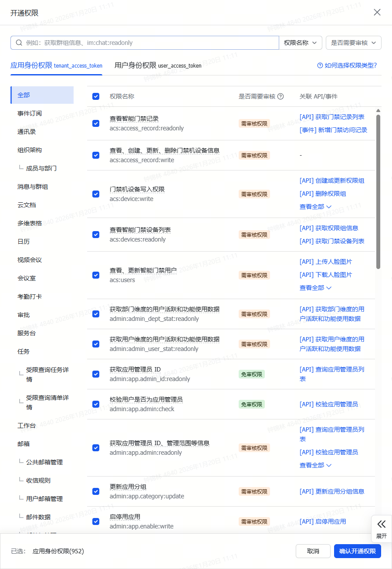
Task: Select 云文档 in the left category list
Action: [x=27, y=205]
